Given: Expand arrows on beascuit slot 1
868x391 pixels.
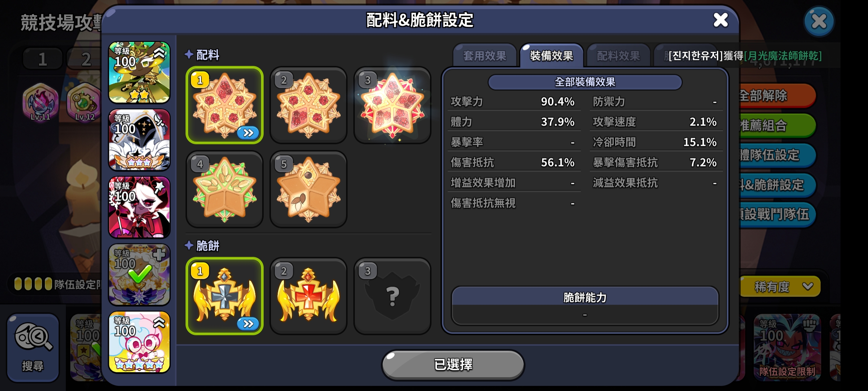Looking at the screenshot, I should coord(248,324).
